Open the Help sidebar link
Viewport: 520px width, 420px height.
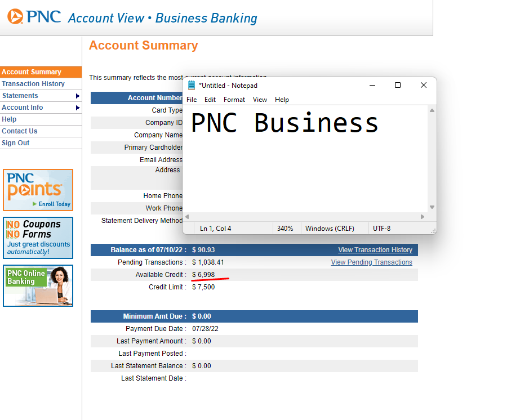[x=41, y=119]
